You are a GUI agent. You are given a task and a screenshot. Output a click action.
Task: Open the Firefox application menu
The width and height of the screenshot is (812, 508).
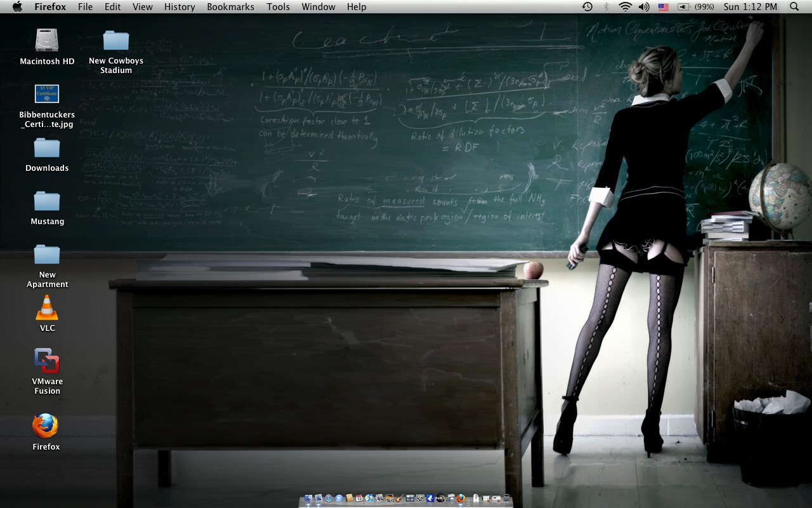click(x=50, y=7)
